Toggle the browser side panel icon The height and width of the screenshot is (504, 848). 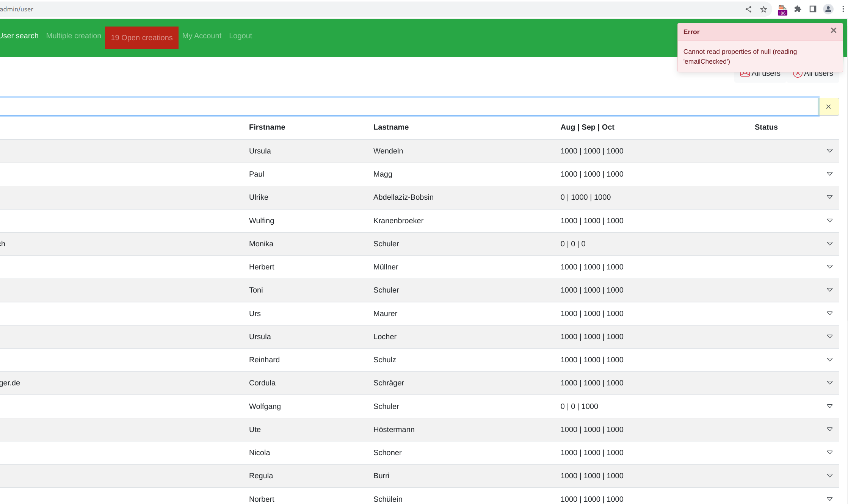(x=813, y=9)
